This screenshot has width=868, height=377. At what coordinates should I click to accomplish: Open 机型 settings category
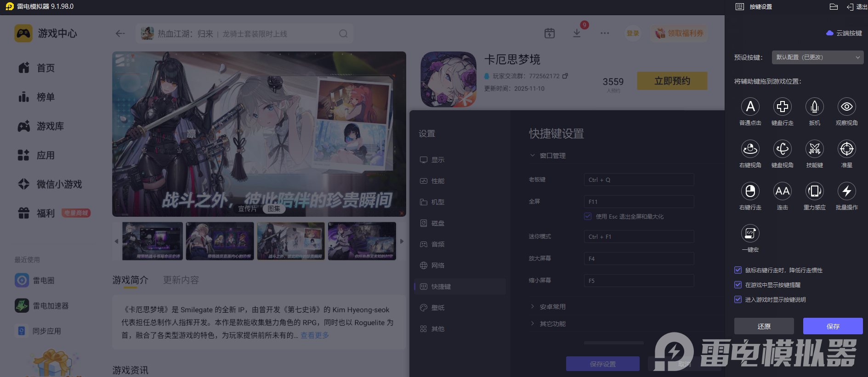coord(460,202)
